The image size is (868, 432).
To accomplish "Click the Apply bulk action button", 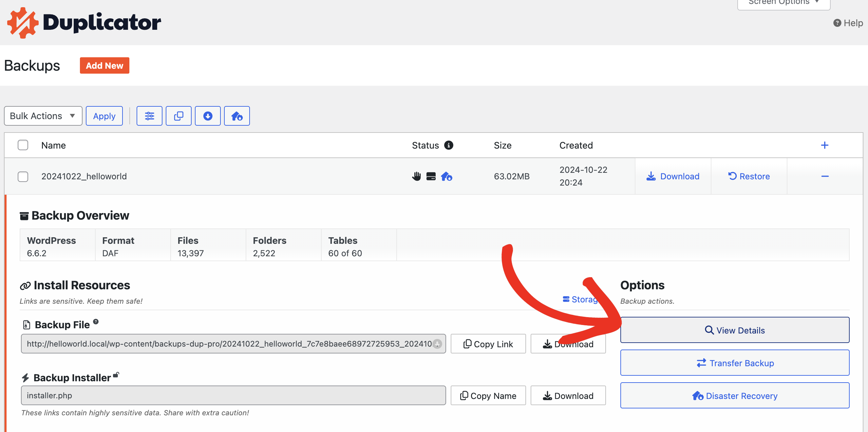I will point(104,116).
